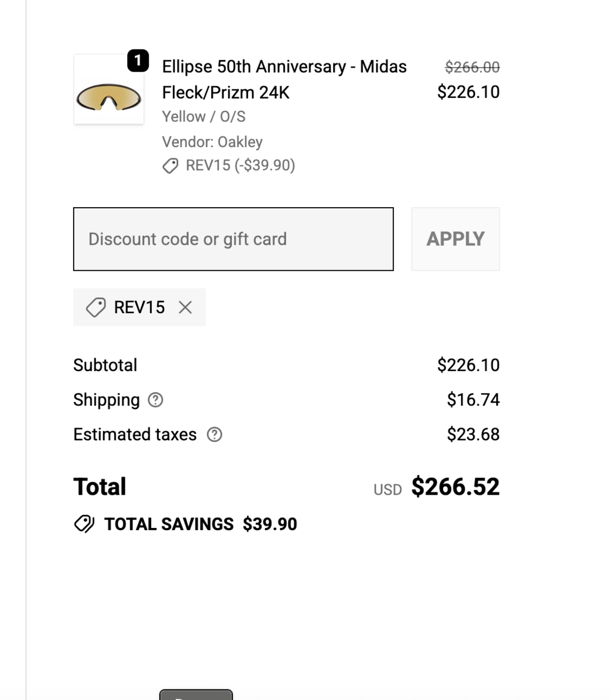Viewport: 610px width, 700px height.
Task: Click the TOTAL SAVINGS tag icon
Action: (85, 524)
